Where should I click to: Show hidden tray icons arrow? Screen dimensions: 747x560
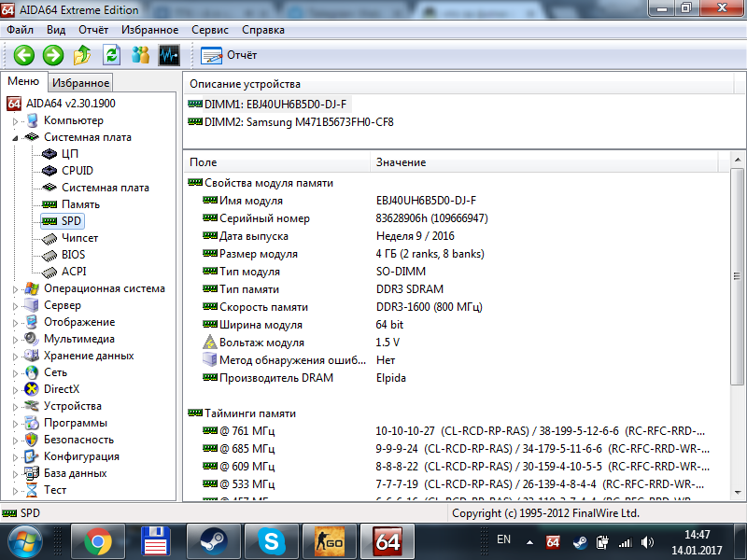click(529, 542)
